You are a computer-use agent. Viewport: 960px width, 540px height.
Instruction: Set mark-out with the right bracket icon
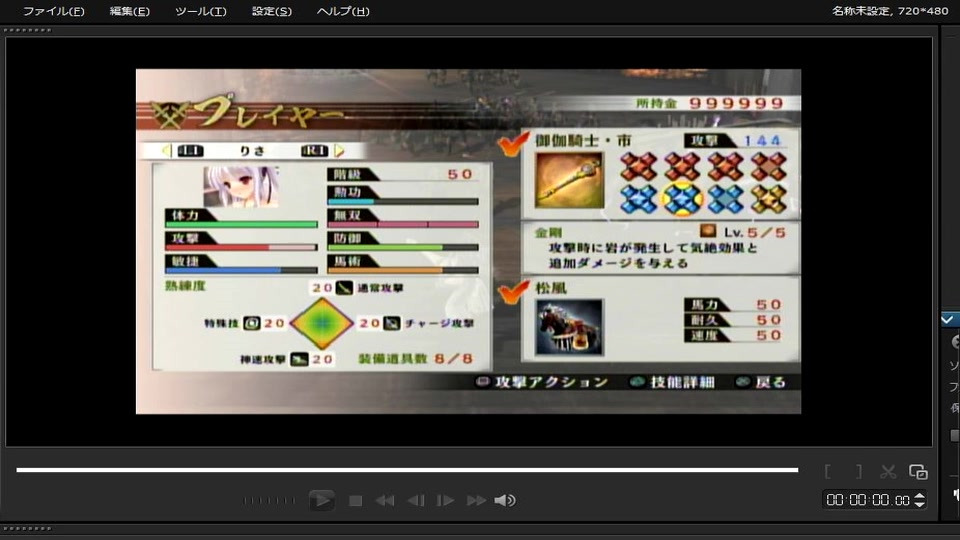(859, 471)
